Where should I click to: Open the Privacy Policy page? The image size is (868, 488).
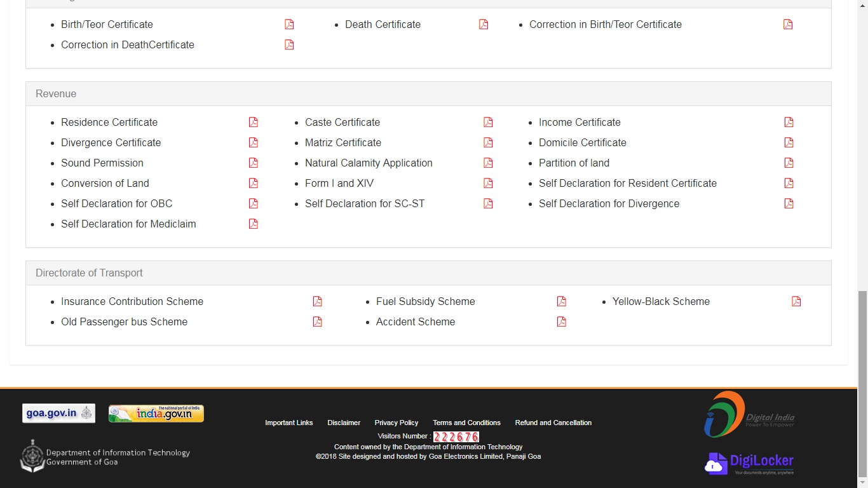[396, 422]
